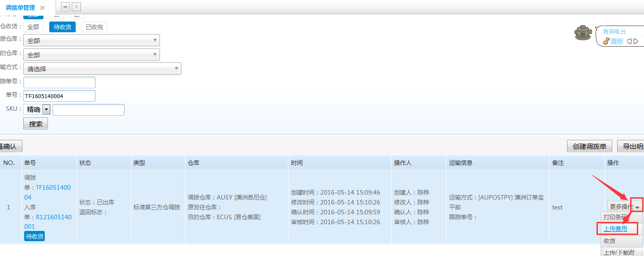Image resolution: width=644 pixels, height=256 pixels.
Task: Open transfer order link TF1605140004
Action: coord(48,192)
